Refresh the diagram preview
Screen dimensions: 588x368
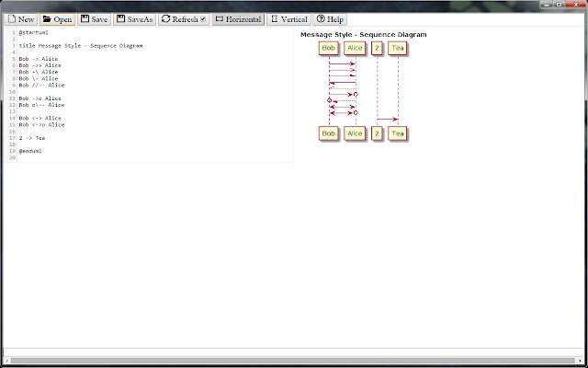pyautogui.click(x=180, y=19)
